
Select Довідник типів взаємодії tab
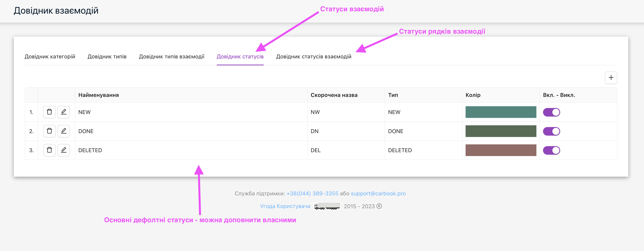pyautogui.click(x=171, y=56)
